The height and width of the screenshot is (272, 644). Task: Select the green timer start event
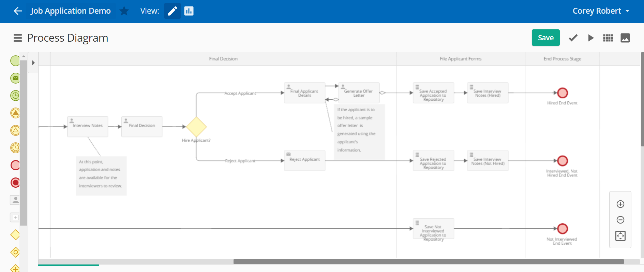15,96
